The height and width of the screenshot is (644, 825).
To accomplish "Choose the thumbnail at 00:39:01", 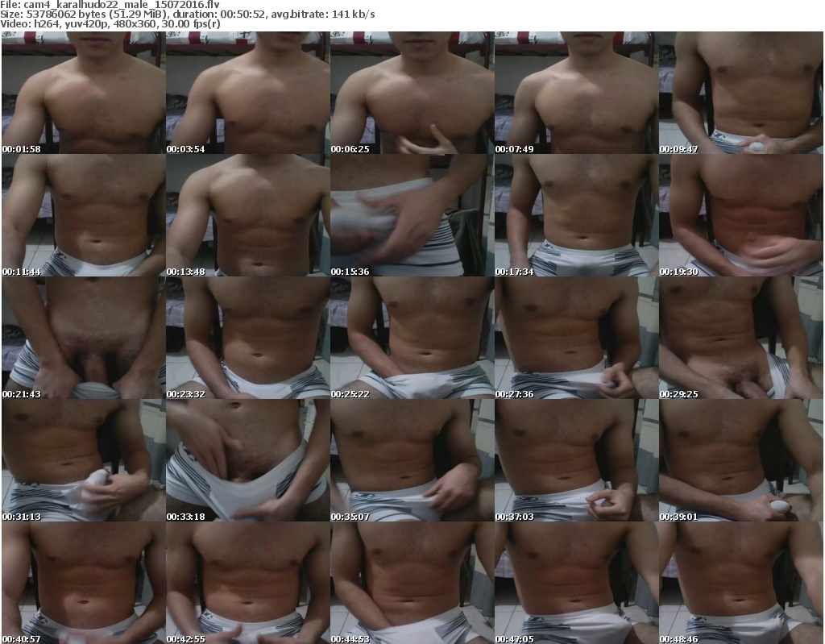I will (741, 460).
